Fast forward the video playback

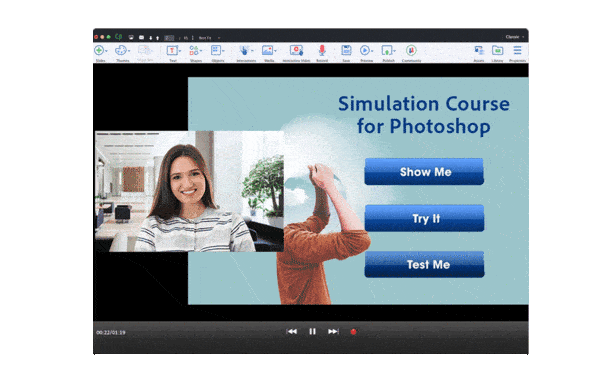[x=333, y=331]
